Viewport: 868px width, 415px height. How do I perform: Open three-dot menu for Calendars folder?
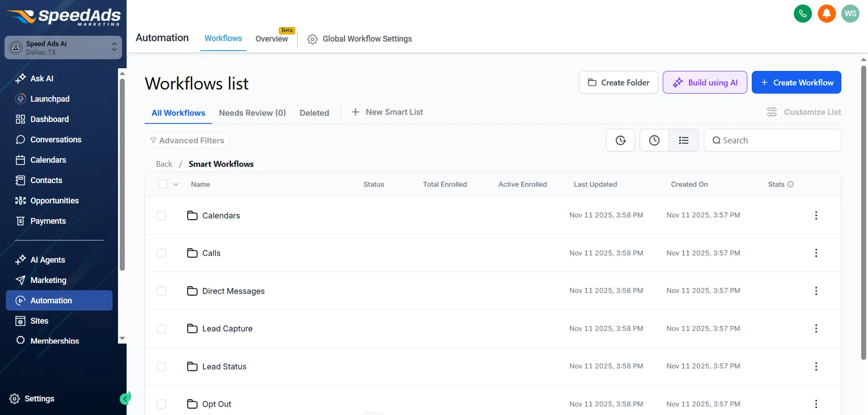[x=816, y=216]
